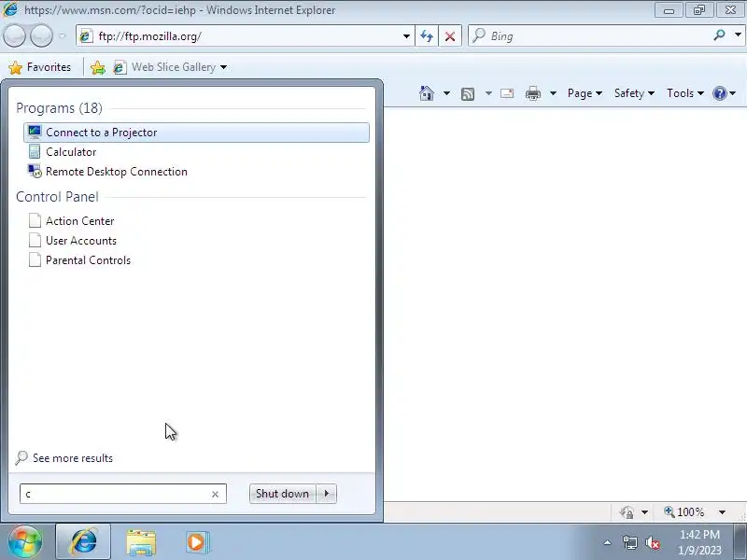This screenshot has height=560, width=747.
Task: Click the Internet Explorer address bar
Action: coord(247,36)
